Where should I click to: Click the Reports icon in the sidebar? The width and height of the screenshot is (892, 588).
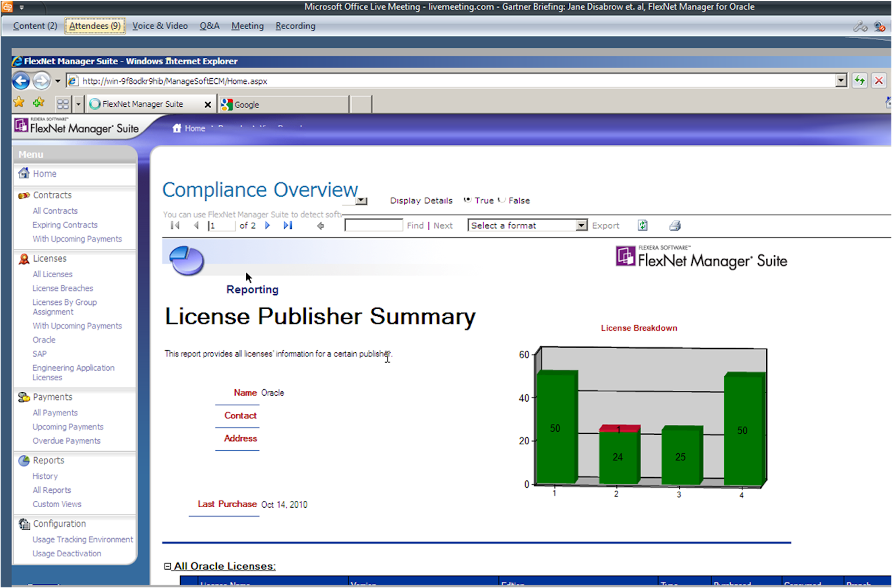point(24,460)
